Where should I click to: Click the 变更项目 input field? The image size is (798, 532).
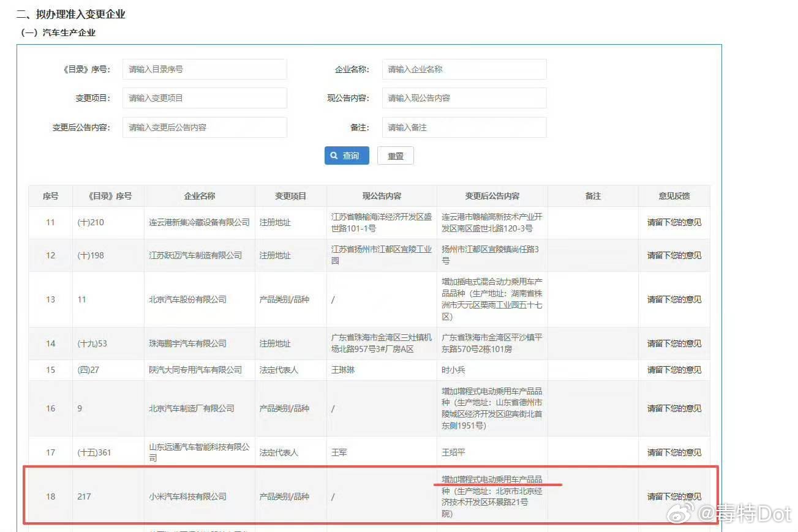point(205,98)
